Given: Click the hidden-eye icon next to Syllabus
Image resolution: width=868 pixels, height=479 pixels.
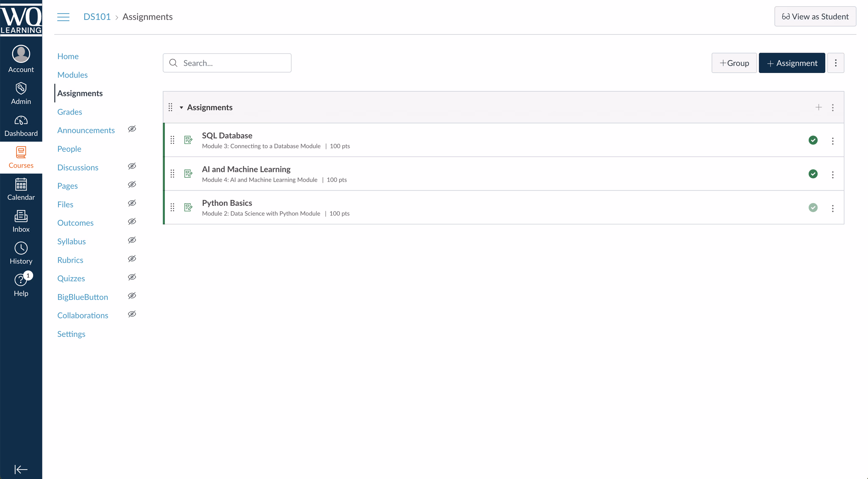Looking at the screenshot, I should (132, 240).
